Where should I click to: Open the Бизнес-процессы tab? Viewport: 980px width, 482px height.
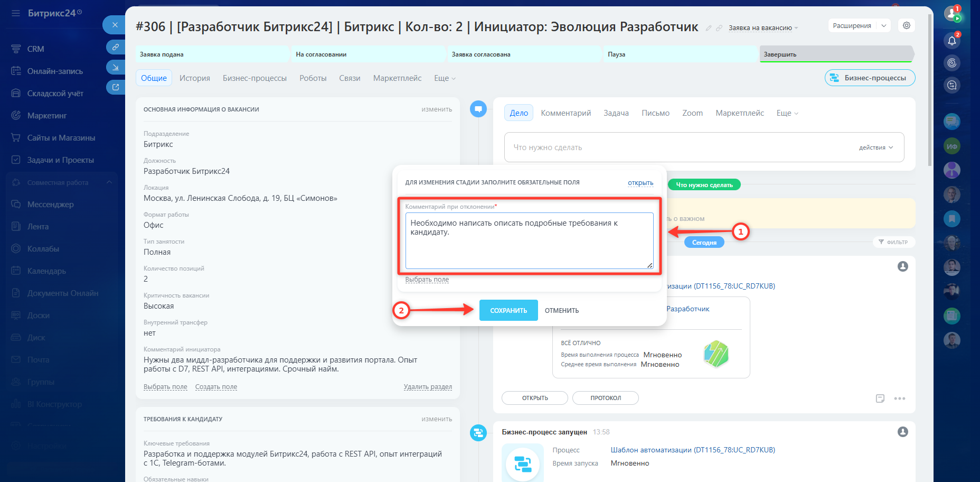[x=255, y=78]
